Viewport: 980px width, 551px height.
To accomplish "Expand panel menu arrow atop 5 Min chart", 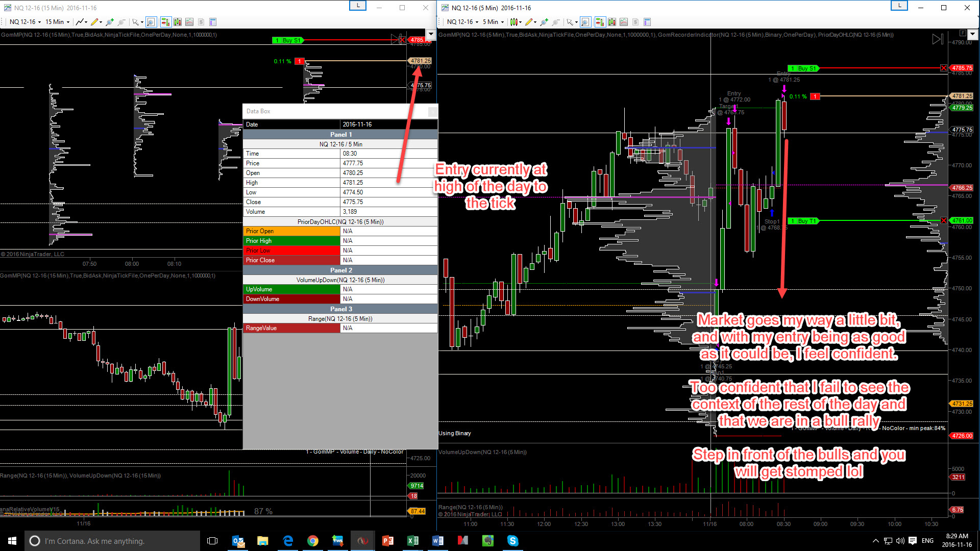I will coord(973,34).
